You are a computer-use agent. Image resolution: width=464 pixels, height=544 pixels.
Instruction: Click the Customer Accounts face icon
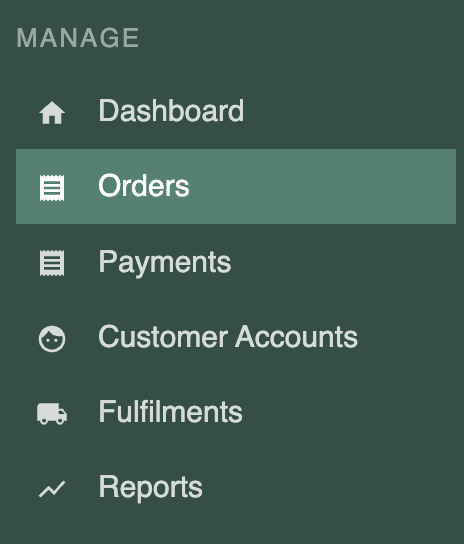tap(52, 339)
